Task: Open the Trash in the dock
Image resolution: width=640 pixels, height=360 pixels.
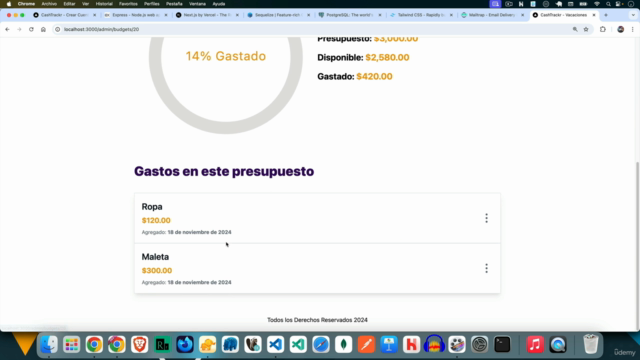Action: (590, 344)
